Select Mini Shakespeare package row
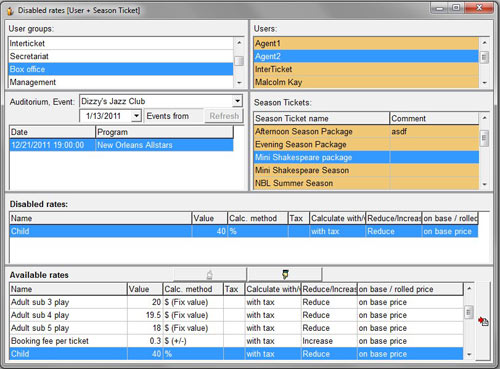Screen dimensions: 500x369 point(366,157)
